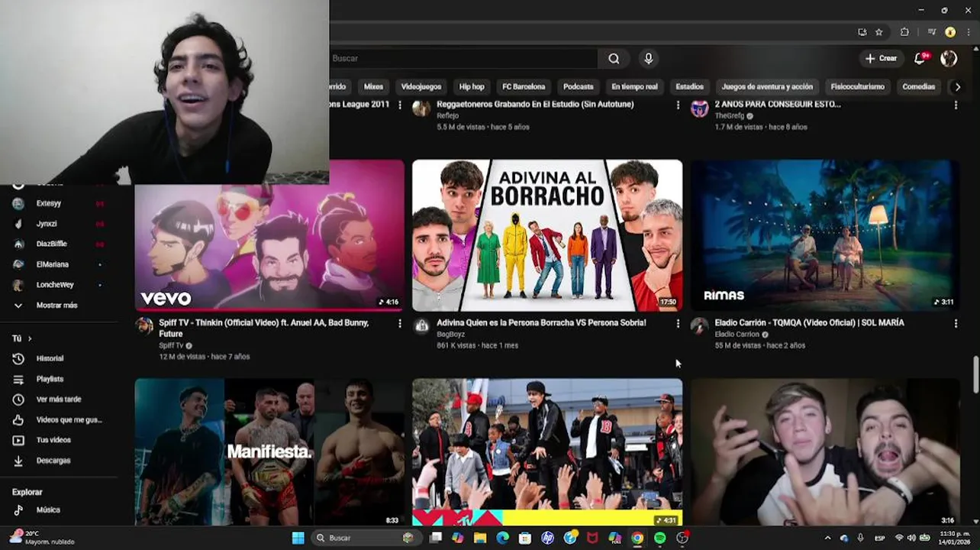Select the Juegos de aventura y acción chip
Viewport: 980px width, 550px height.
[767, 87]
